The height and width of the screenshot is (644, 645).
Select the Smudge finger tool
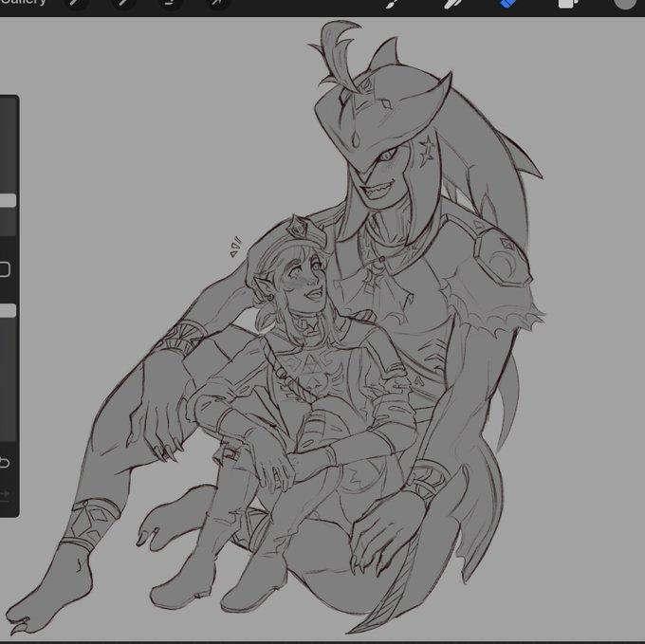click(452, 3)
